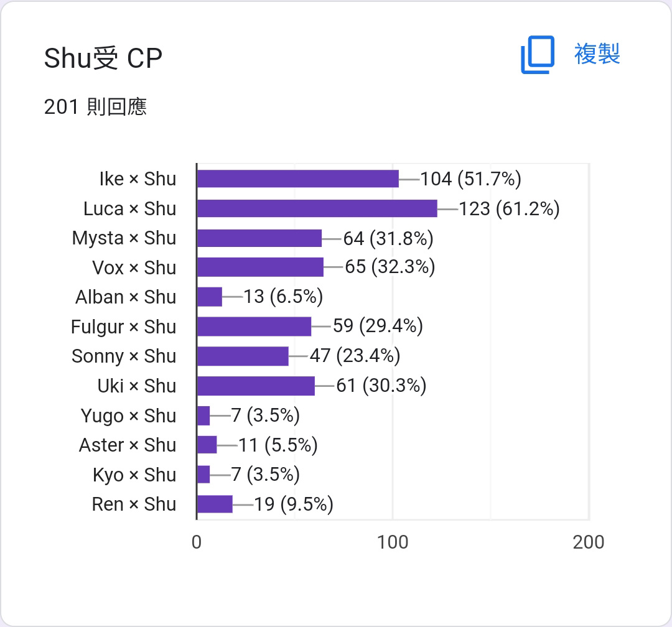672x627 pixels.
Task: Click the Shu受 CP chart title
Action: coord(103,58)
